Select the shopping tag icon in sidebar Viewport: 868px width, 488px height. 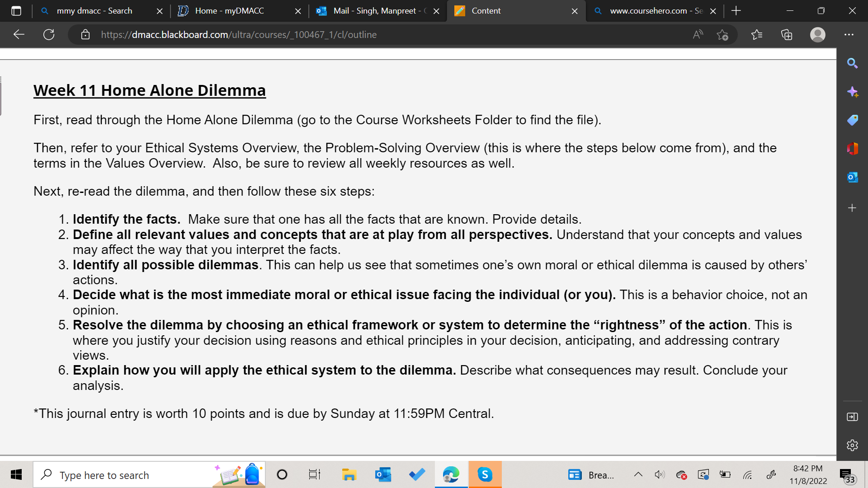pos(853,120)
